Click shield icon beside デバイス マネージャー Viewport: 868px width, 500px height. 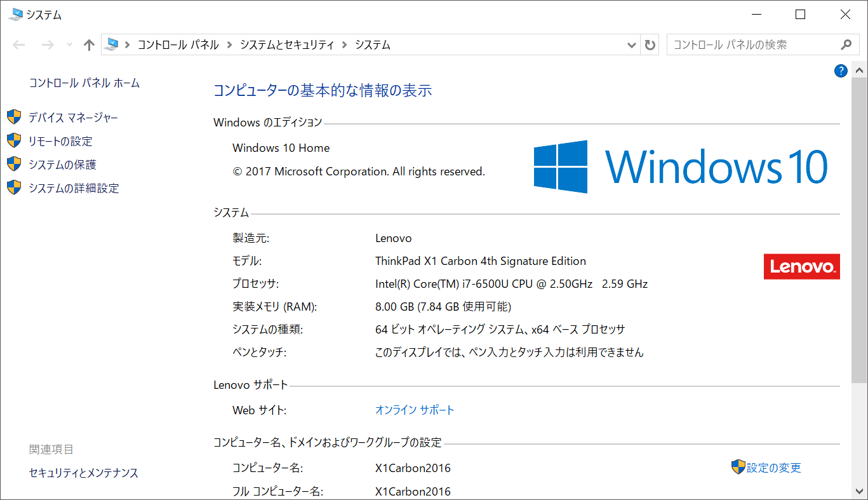[x=14, y=118]
